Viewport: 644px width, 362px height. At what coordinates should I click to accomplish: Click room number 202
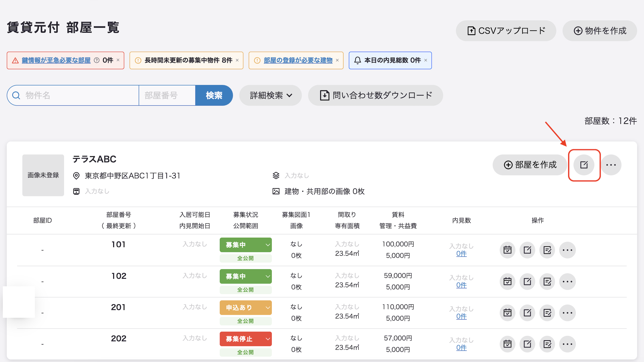click(x=119, y=339)
